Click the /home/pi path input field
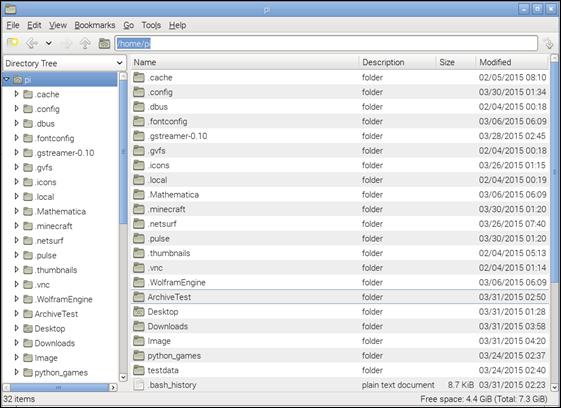 [x=326, y=43]
